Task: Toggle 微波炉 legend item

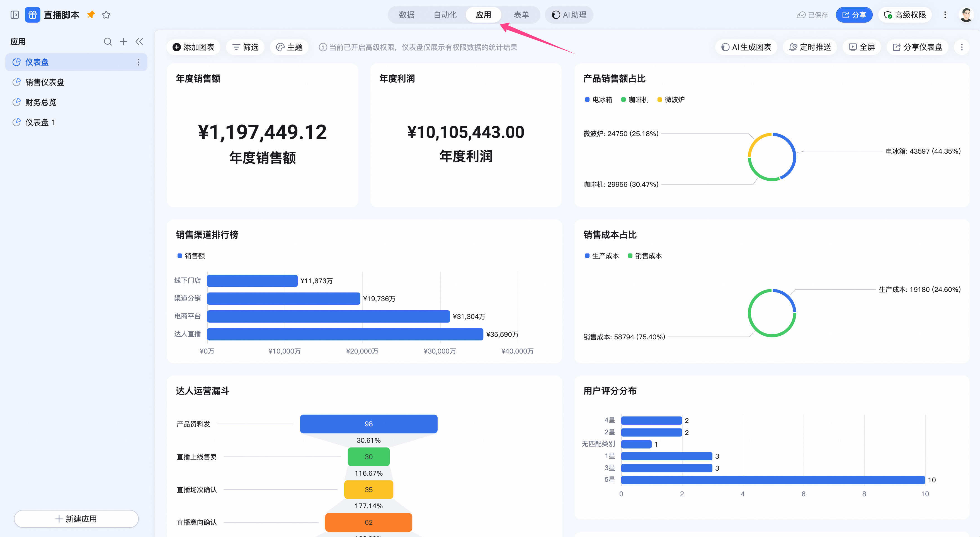Action: click(x=671, y=100)
